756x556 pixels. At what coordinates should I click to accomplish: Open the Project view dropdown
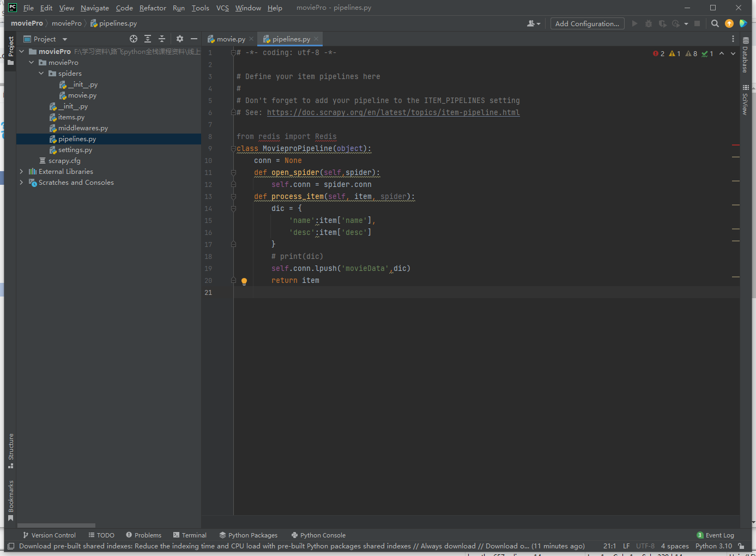[64, 39]
